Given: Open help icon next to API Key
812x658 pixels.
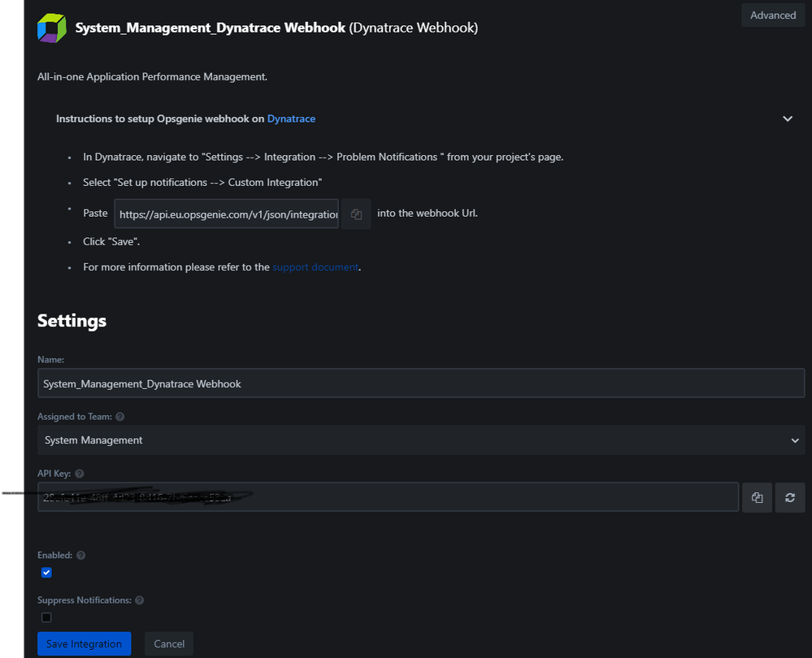Looking at the screenshot, I should [79, 474].
